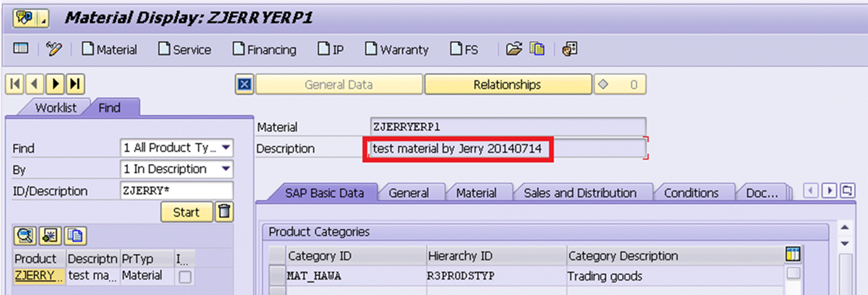Click the R3PRODSTYP hierarchy cell
868x295 pixels.
pos(496,276)
